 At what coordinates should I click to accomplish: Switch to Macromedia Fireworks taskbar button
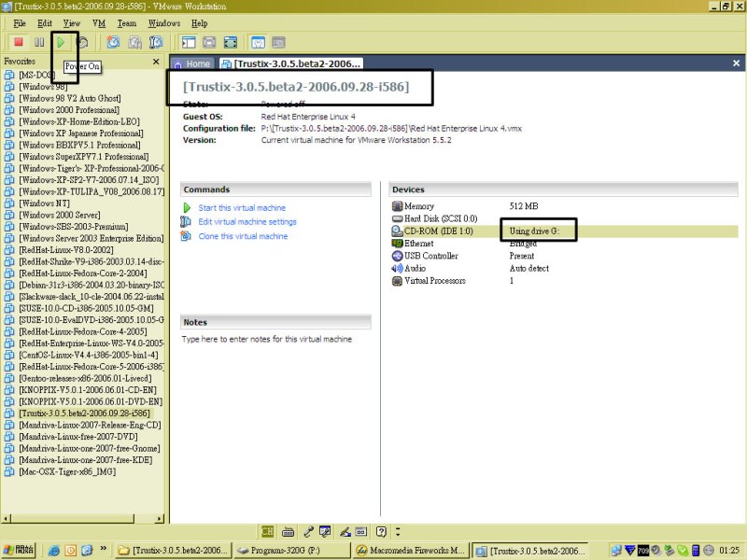click(x=410, y=551)
